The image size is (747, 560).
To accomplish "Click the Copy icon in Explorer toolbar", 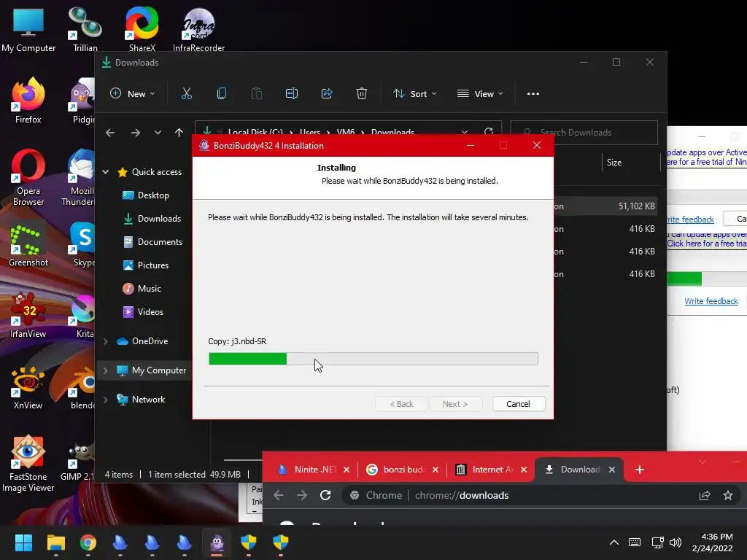I will tap(222, 94).
